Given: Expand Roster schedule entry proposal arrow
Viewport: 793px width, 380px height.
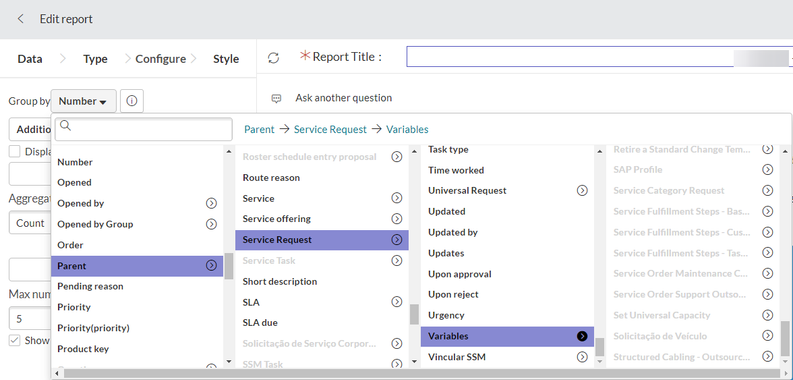Looking at the screenshot, I should 397,157.
